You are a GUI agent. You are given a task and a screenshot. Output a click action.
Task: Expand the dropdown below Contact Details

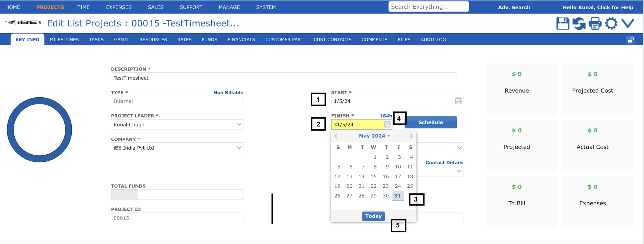click(x=459, y=171)
